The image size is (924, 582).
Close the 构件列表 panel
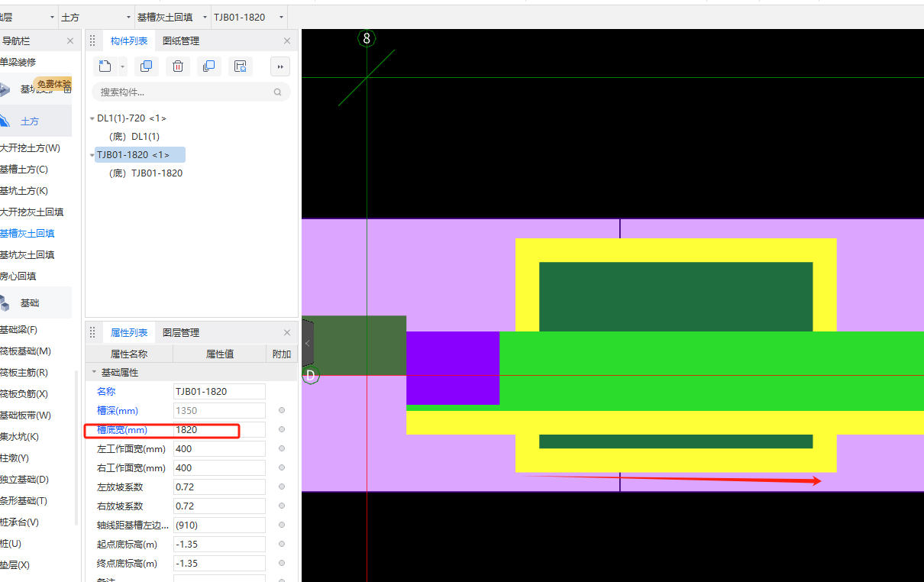point(287,41)
